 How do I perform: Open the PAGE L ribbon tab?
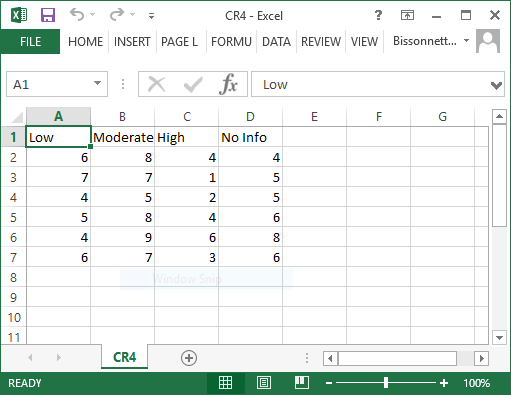click(x=179, y=42)
